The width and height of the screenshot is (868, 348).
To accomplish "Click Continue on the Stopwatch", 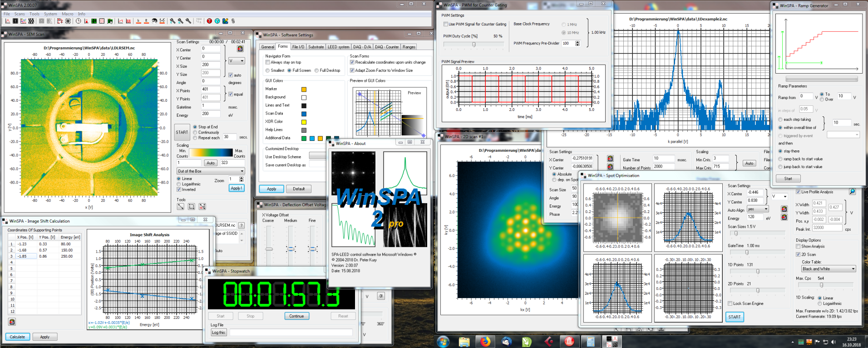I will (296, 316).
